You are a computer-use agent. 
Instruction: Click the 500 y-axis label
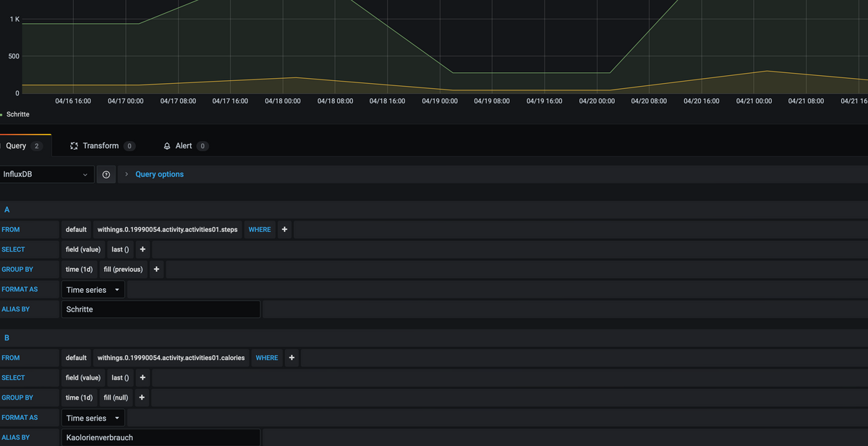tap(13, 56)
